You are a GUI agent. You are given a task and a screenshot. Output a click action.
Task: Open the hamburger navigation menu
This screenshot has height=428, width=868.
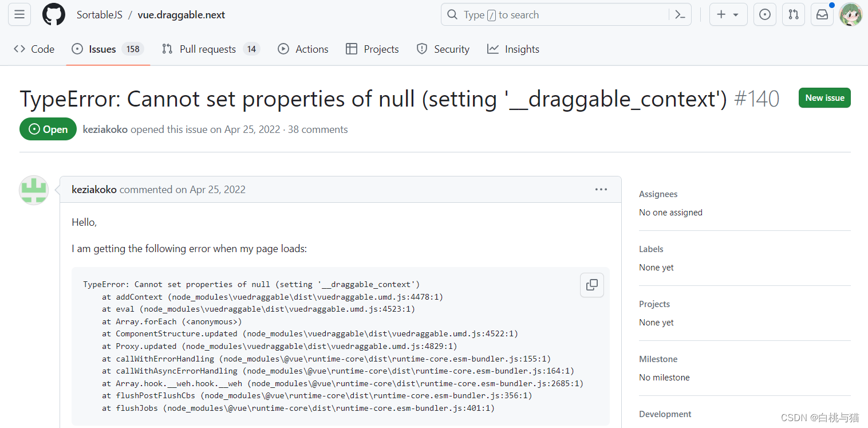click(19, 15)
